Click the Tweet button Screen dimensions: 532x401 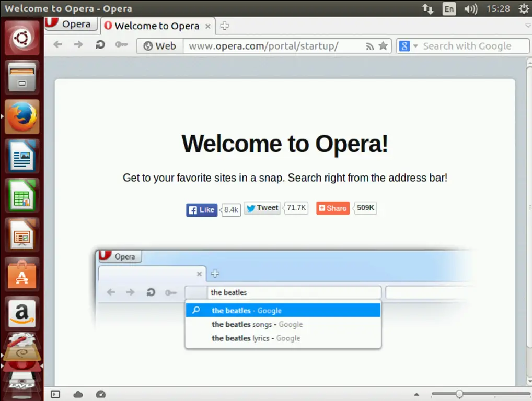point(262,208)
